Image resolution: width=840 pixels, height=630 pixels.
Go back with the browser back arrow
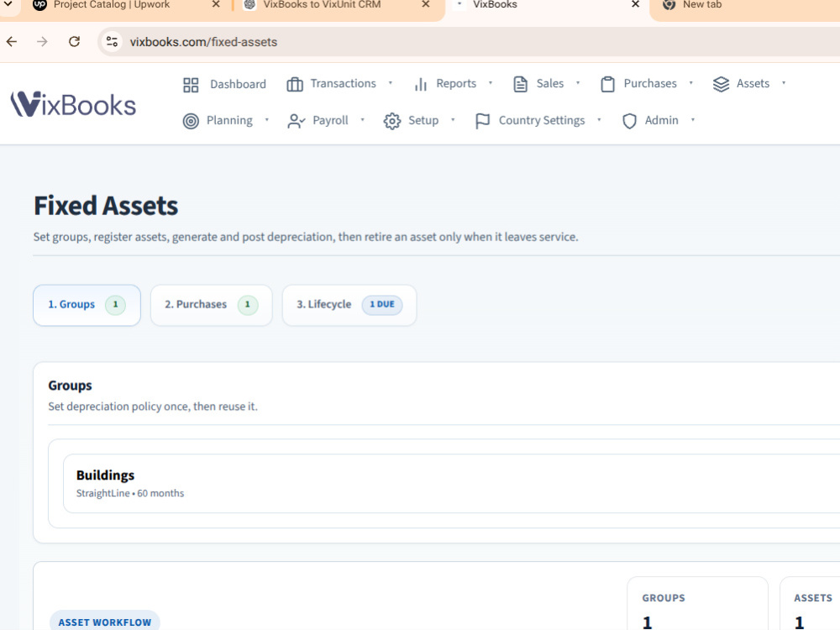(12, 42)
